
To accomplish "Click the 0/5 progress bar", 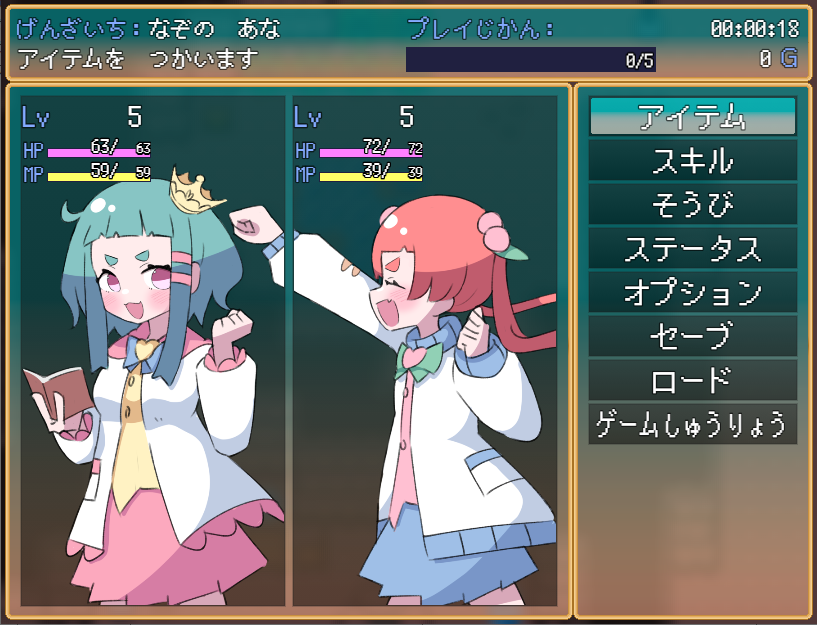I will (531, 59).
